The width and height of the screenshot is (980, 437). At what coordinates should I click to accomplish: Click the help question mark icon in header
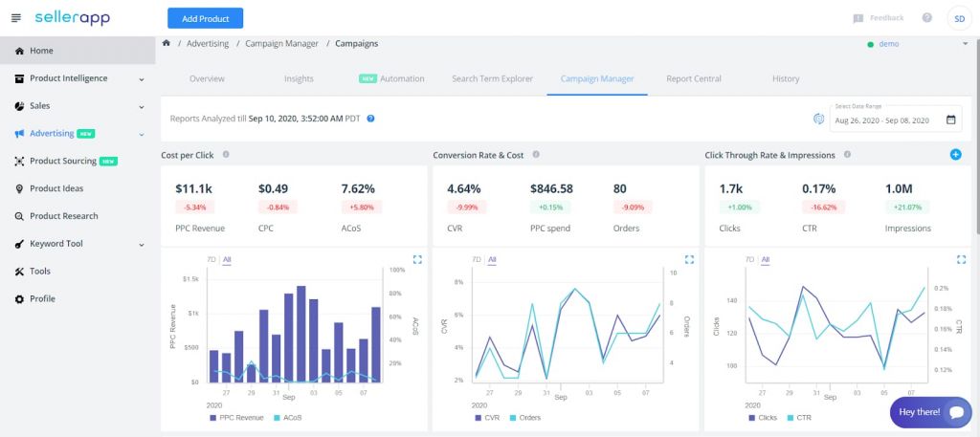(926, 18)
